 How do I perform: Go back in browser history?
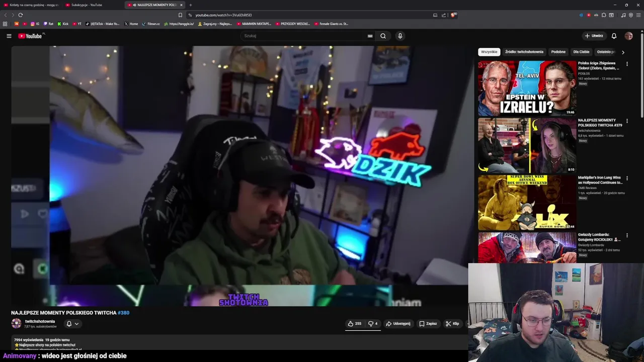point(6,15)
